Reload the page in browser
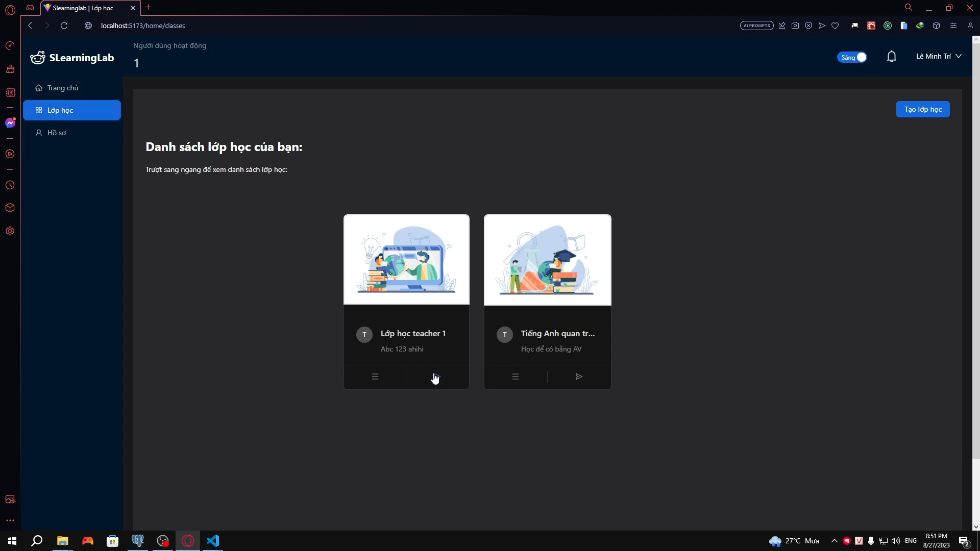Screen dimensions: 980x551 click(64, 26)
